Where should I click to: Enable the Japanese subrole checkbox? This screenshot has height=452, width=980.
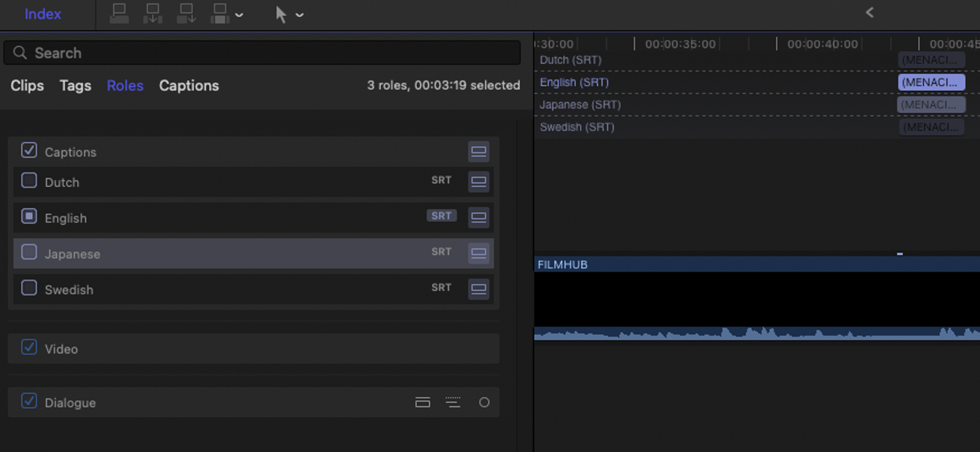pos(29,252)
